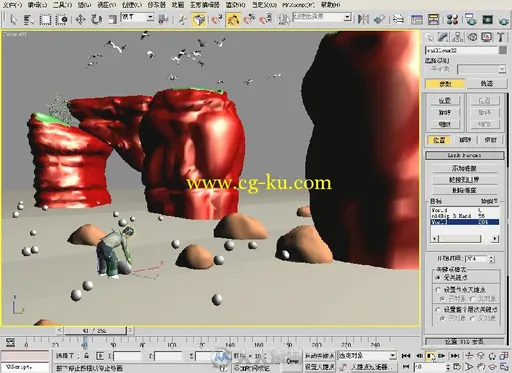512x373 pixels.
Task: Switch to the Hierarchy command panel tab
Action: click(x=458, y=37)
